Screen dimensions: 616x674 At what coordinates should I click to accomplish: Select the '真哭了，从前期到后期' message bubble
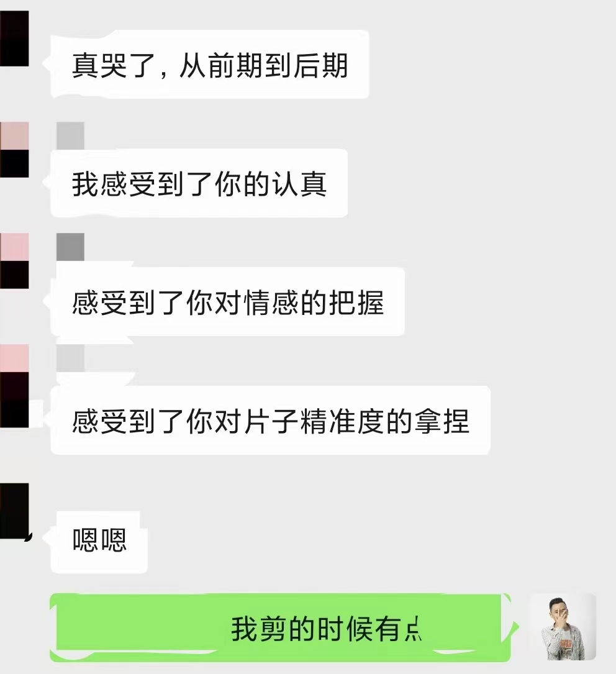(x=210, y=65)
